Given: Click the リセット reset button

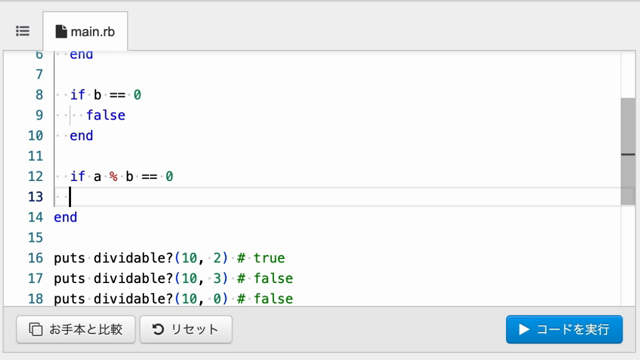Looking at the screenshot, I should 186,329.
